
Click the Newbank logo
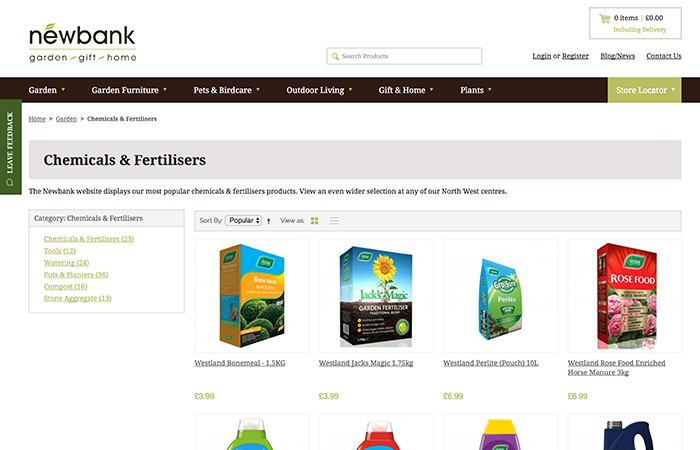83,43
